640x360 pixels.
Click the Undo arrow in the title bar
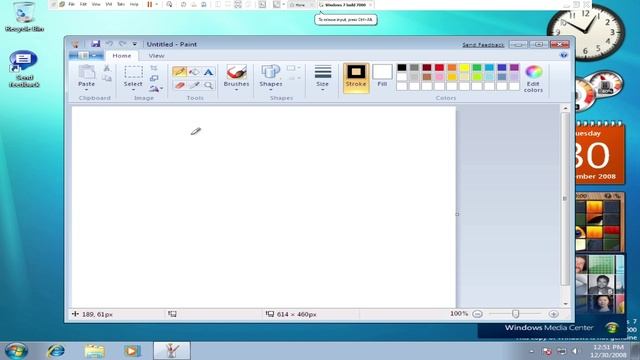[109, 44]
